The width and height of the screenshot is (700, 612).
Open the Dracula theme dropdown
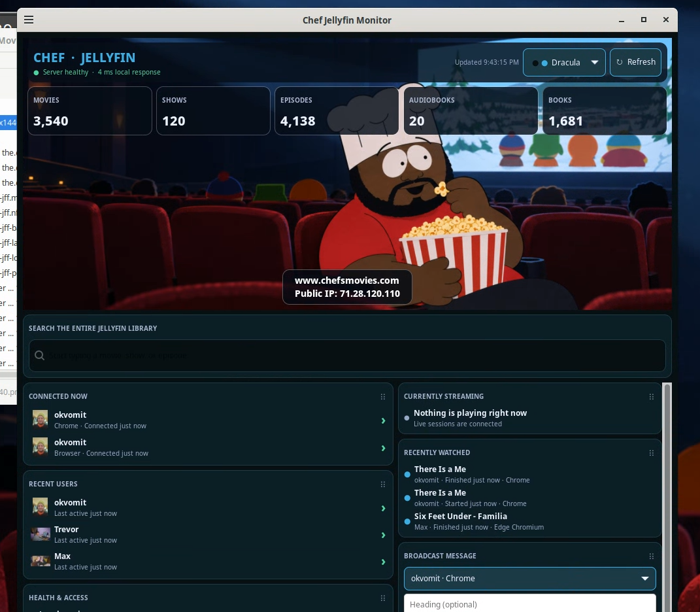coord(564,63)
